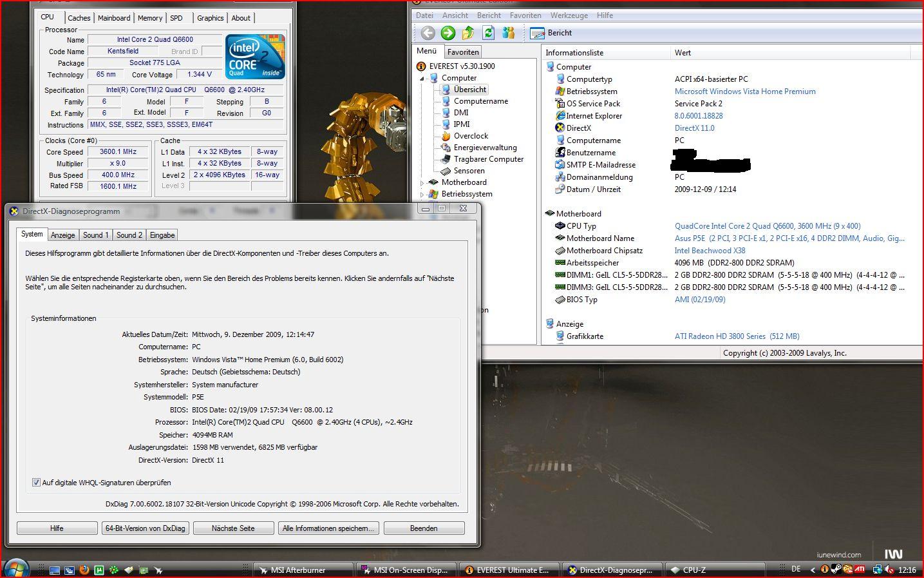Switch to the Eingabe tab in DxDiag
The height and width of the screenshot is (578, 924).
(162, 235)
